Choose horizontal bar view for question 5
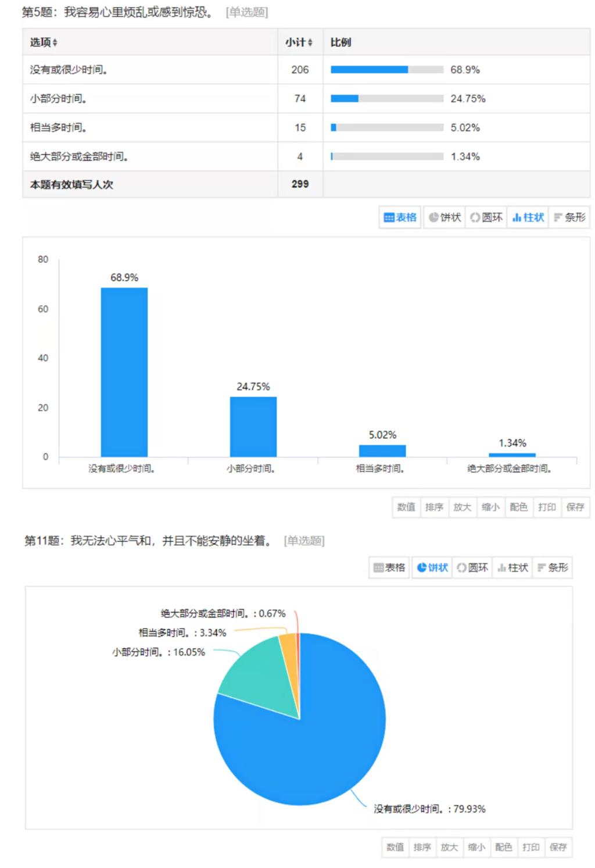595x868 pixels. 569,217
